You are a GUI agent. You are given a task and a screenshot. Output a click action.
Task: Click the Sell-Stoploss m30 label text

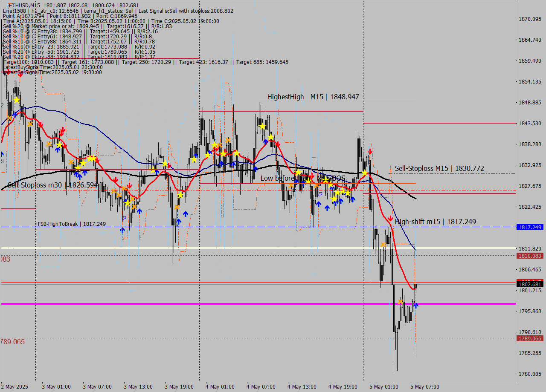tap(51, 185)
